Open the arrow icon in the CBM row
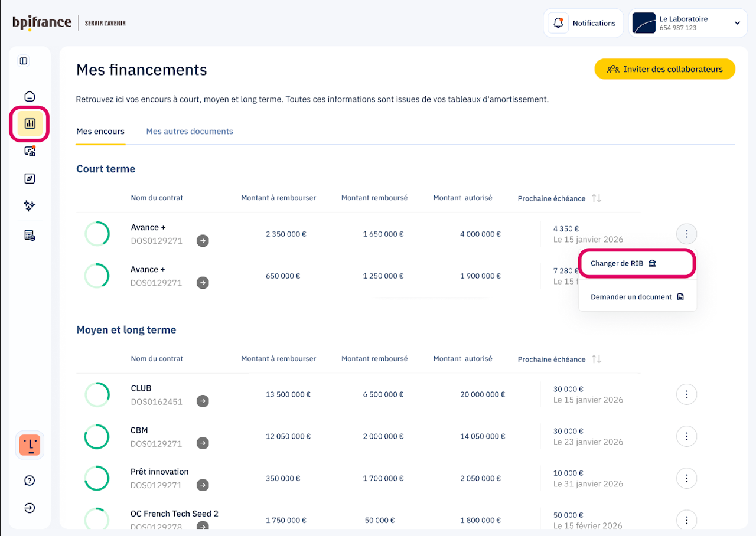Screen dimensions: 756x536 [203, 443]
